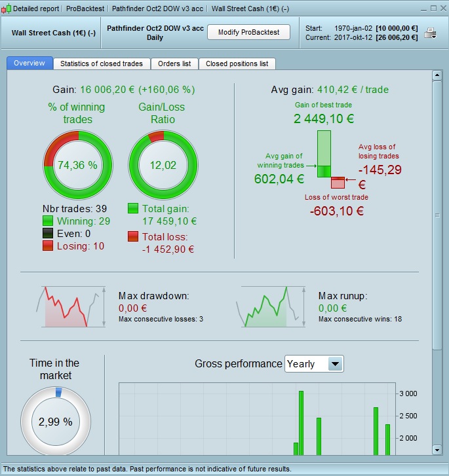Open the Yearly gross performance dropdown
The width and height of the screenshot is (449, 476).
(314, 363)
